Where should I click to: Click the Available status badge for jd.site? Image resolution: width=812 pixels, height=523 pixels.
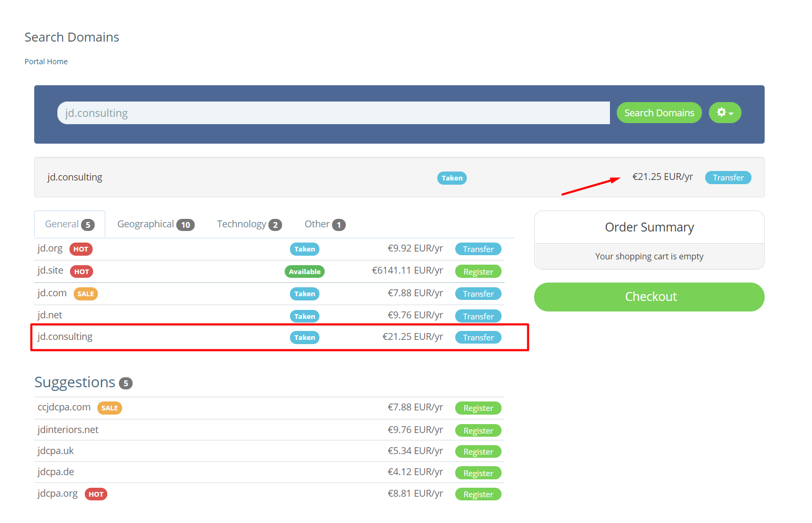click(x=305, y=271)
